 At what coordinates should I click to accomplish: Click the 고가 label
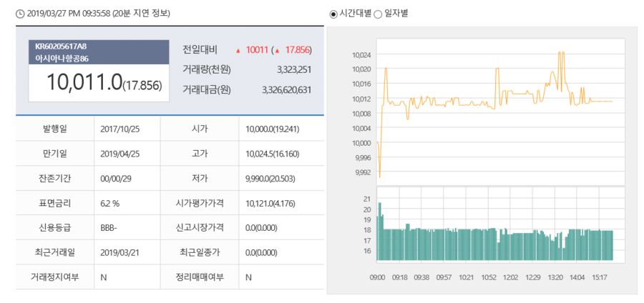tap(200, 154)
